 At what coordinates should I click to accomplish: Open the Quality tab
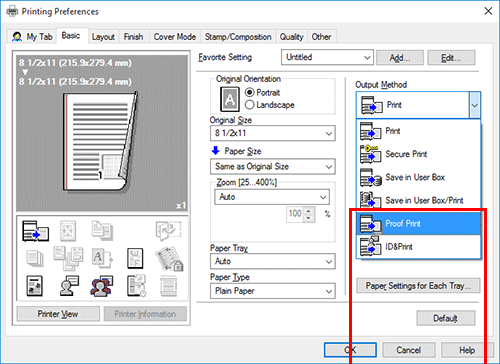pos(291,37)
